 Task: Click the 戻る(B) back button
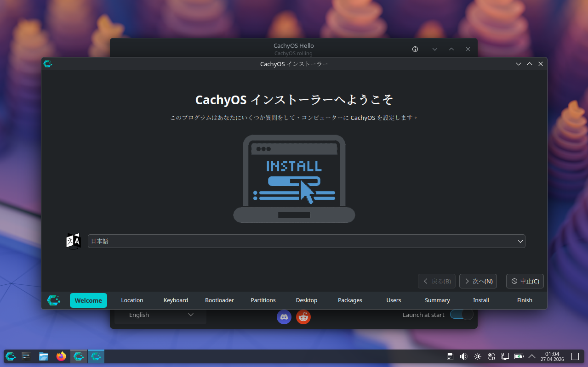tap(437, 281)
